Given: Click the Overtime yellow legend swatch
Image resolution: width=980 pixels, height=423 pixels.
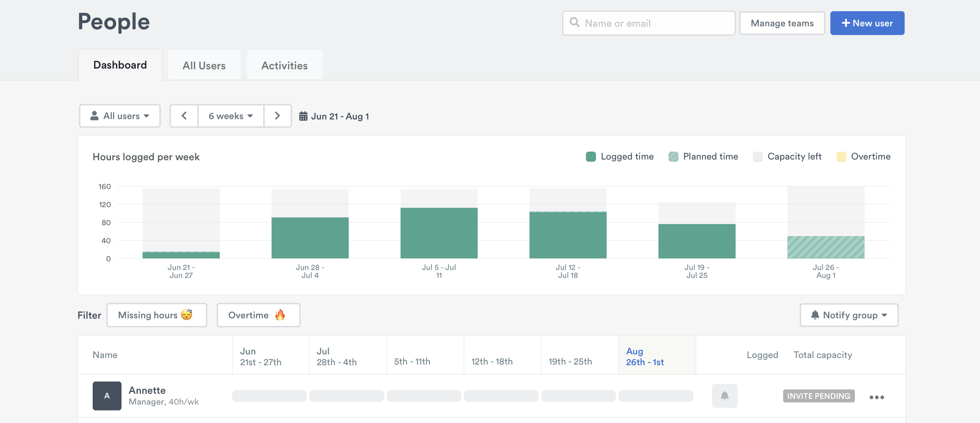Looking at the screenshot, I should (x=841, y=157).
